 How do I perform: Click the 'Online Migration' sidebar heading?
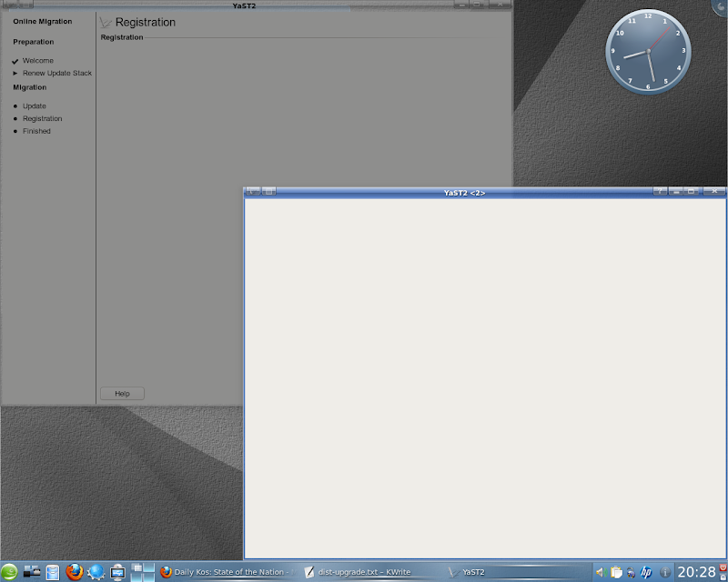click(42, 21)
